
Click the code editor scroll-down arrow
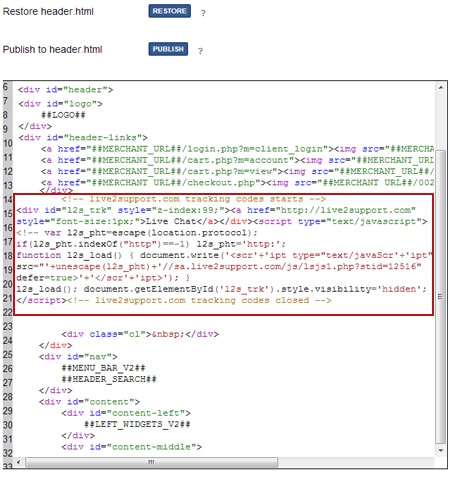point(441,450)
